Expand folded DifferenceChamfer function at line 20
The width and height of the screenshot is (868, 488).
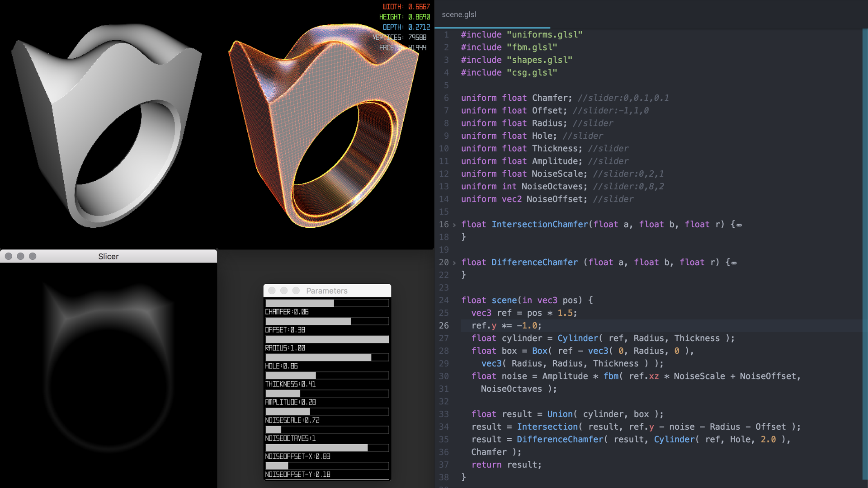pyautogui.click(x=454, y=263)
